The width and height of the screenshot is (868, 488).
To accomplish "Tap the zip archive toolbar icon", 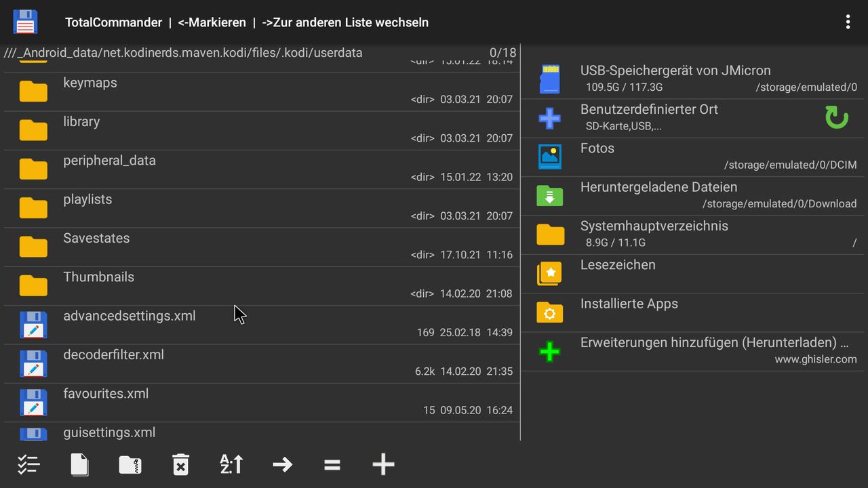I will pyautogui.click(x=130, y=464).
